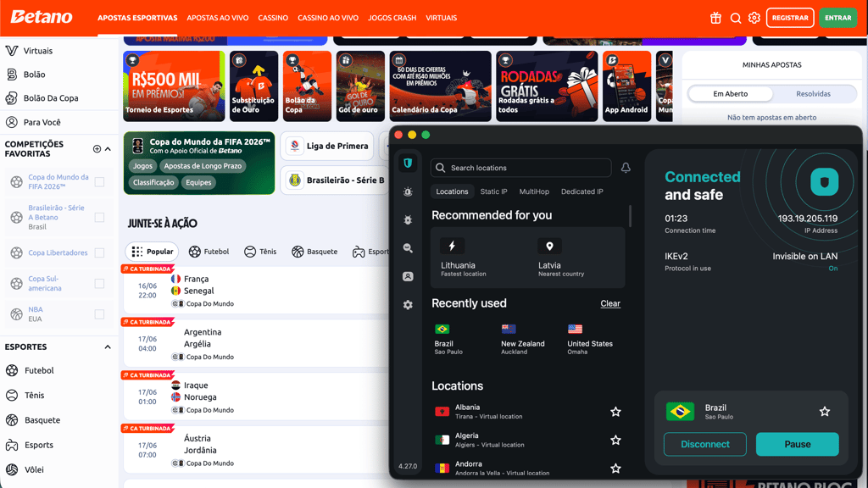The width and height of the screenshot is (868, 488).
Task: Switch to Resolvidas bets tab
Action: 813,93
